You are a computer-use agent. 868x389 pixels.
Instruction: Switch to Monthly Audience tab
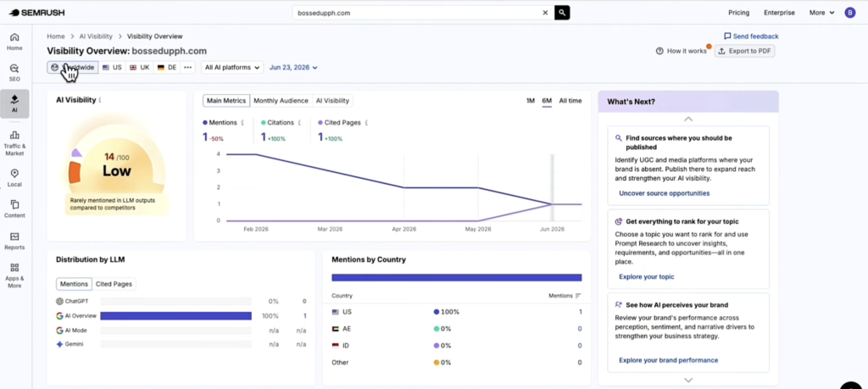[x=281, y=101]
